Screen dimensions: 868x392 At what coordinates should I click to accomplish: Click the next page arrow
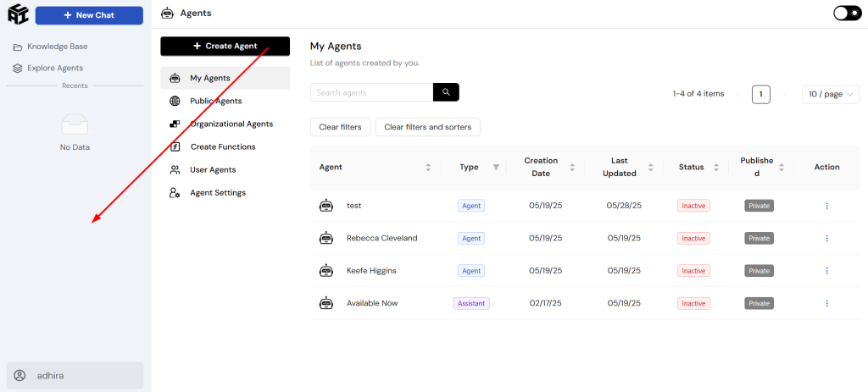pyautogui.click(x=784, y=95)
